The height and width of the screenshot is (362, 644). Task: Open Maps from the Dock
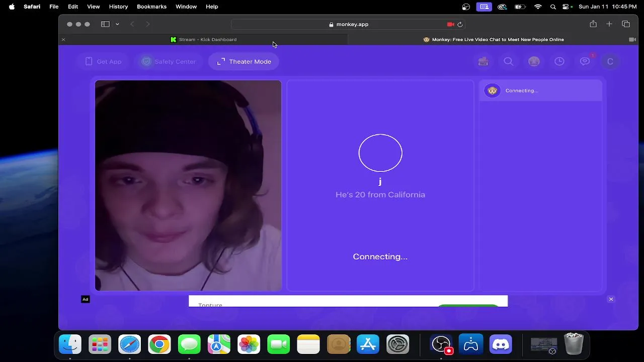point(219,344)
